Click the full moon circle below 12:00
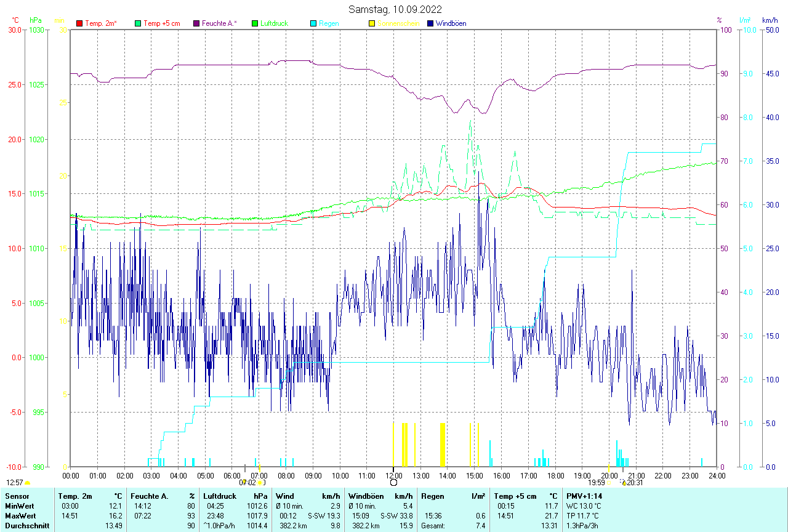Screen dimensions: 788x532 click(394, 483)
